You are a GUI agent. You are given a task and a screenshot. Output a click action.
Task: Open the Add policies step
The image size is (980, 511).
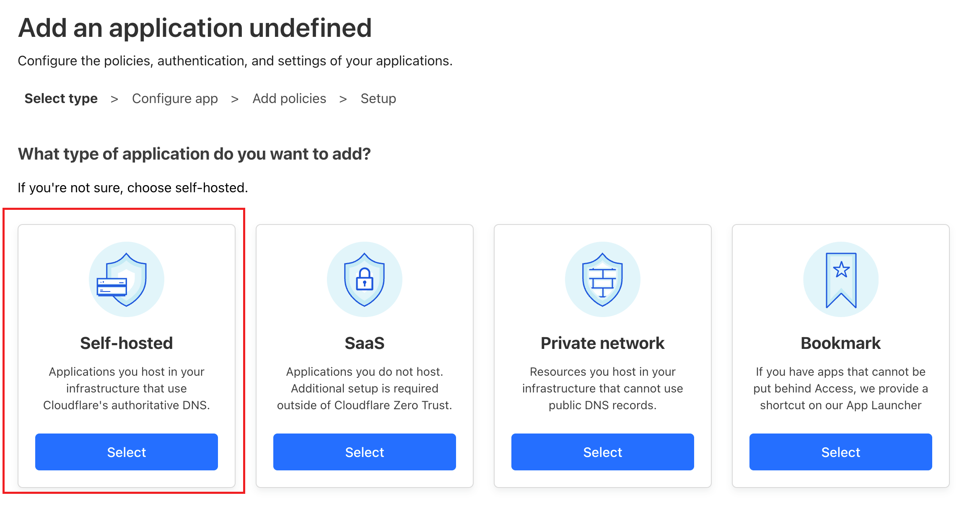[x=289, y=98]
